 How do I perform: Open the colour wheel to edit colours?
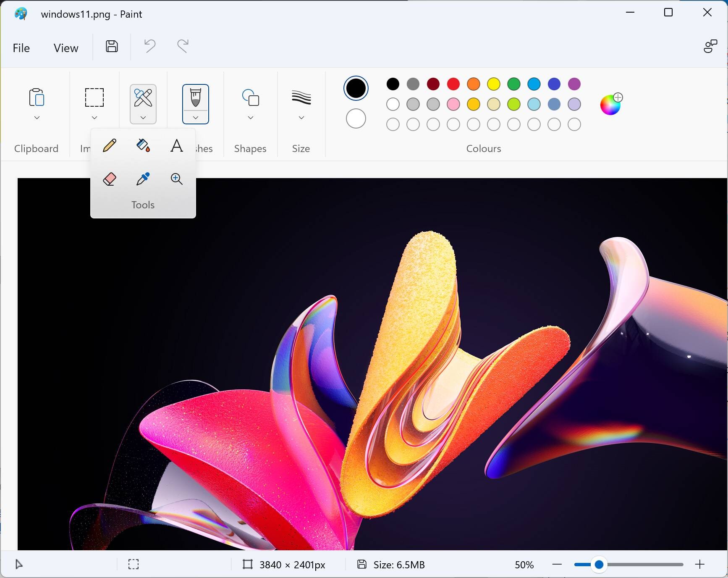611,104
